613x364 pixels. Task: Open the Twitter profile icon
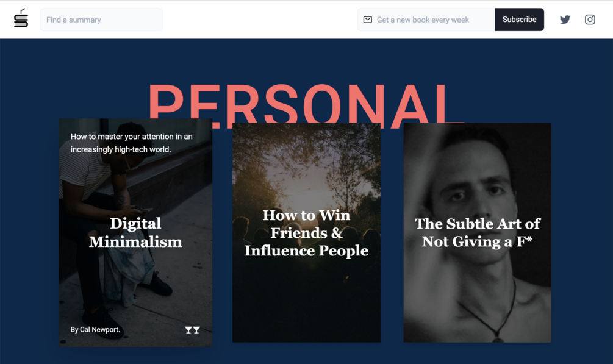pyautogui.click(x=565, y=20)
